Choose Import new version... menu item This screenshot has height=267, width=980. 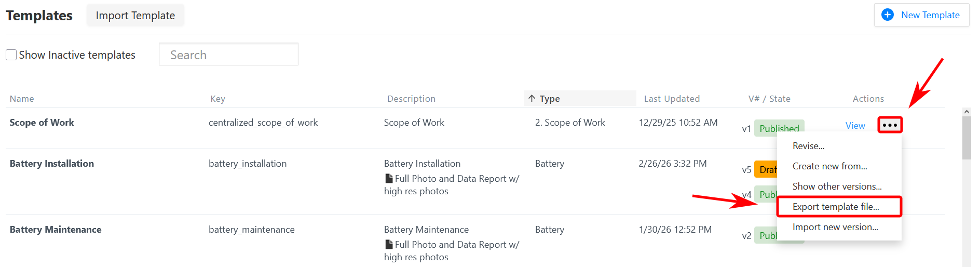(x=835, y=227)
